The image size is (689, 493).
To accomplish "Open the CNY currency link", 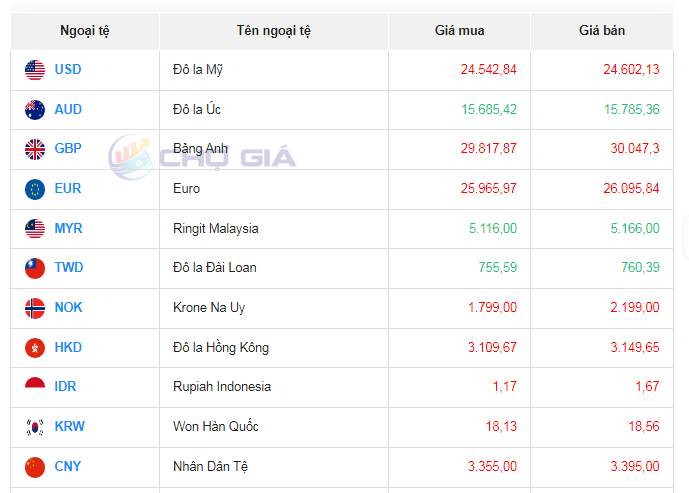I will 68,467.
